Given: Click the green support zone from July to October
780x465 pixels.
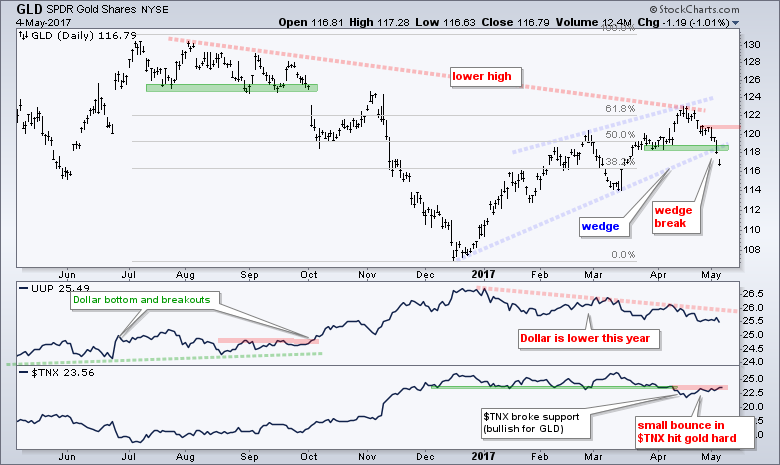Looking at the screenshot, I should 231,88.
